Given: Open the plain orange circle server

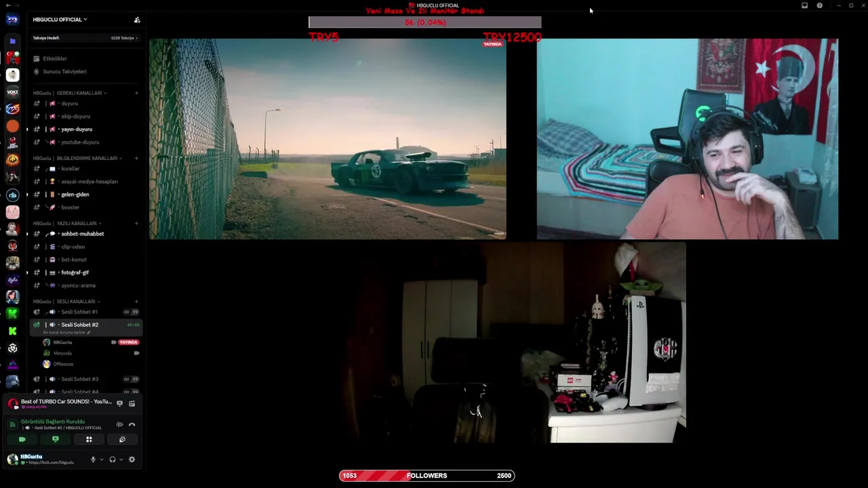Looking at the screenshot, I should pos(12,125).
